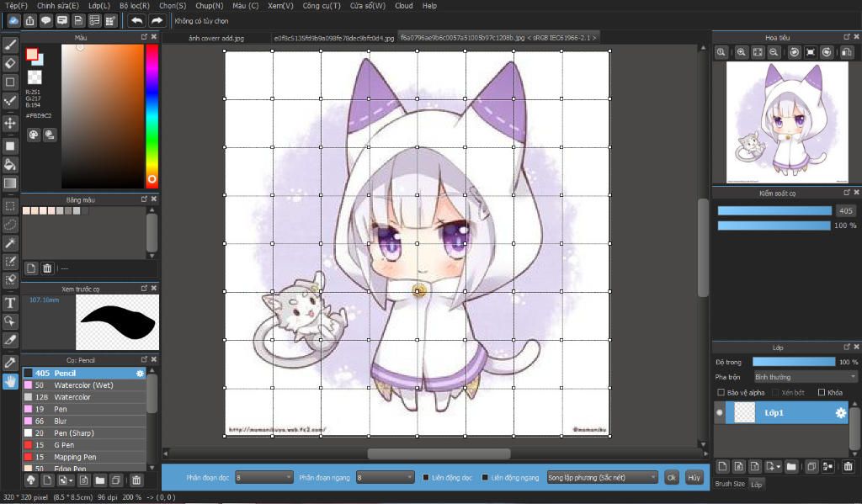This screenshot has width=862, height=504.
Task: Select Watercolor (Wet) brush
Action: [84, 385]
